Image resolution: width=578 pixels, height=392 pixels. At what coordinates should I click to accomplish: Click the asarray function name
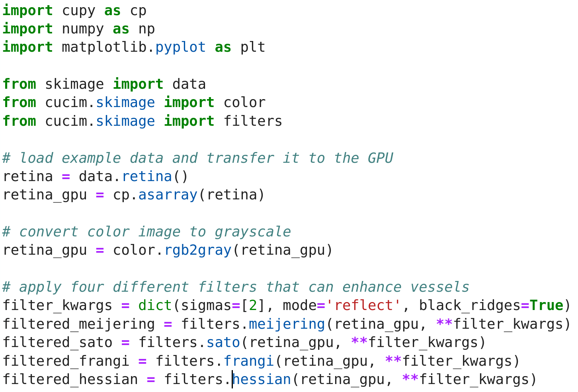pos(167,195)
